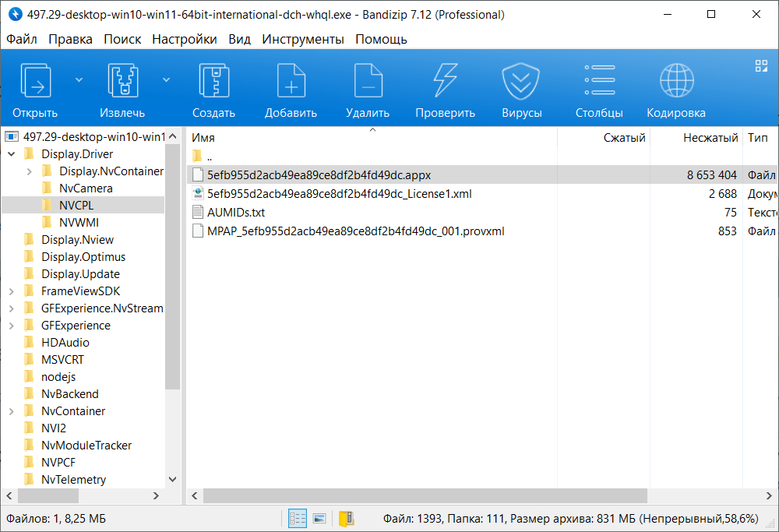This screenshot has width=779, height=532.
Task: Open the Файл menu
Action: (21, 39)
